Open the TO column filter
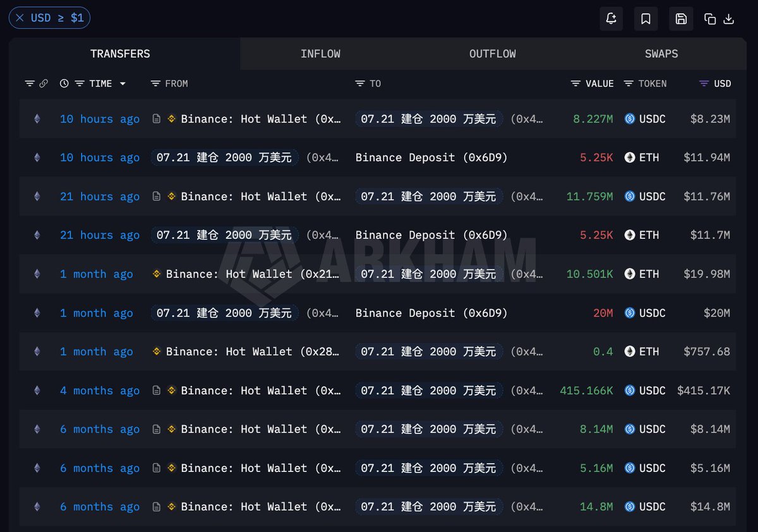 pyautogui.click(x=360, y=83)
